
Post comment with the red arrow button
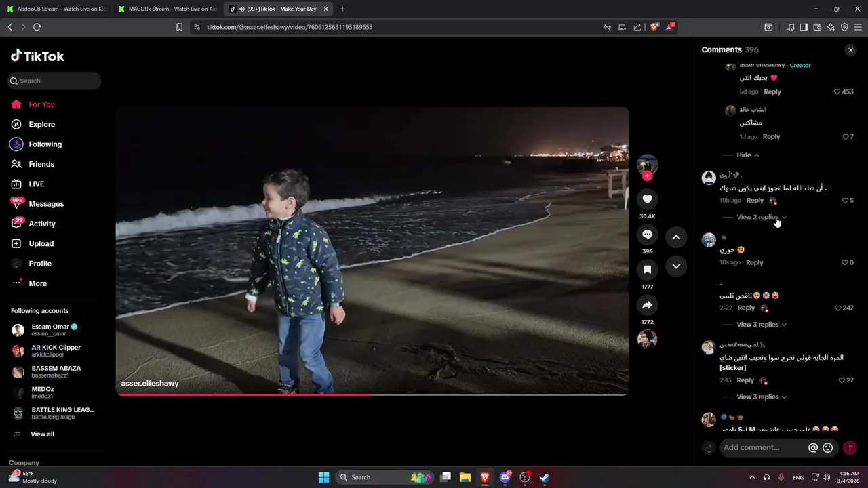[850, 448]
